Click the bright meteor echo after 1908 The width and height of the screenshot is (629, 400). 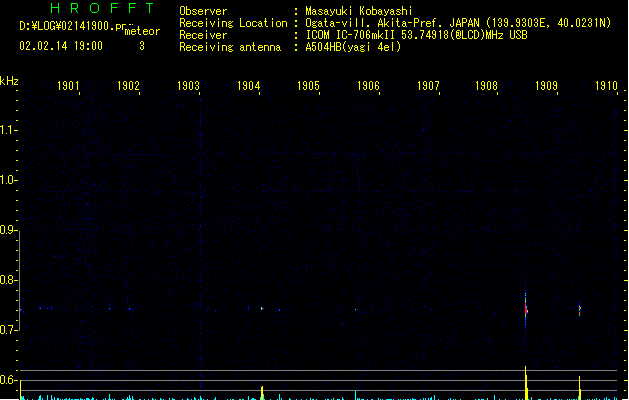(x=526, y=309)
